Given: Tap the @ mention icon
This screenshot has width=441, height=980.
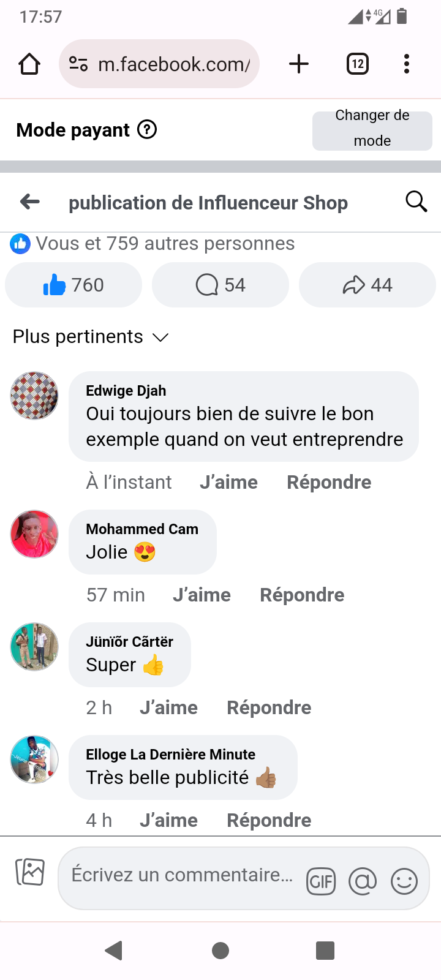Looking at the screenshot, I should 363,881.
